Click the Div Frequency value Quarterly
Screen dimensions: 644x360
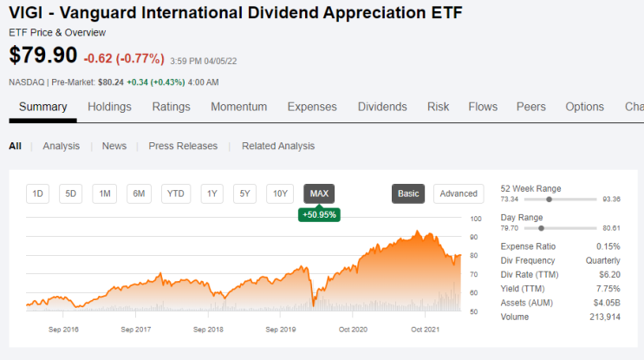click(x=603, y=260)
